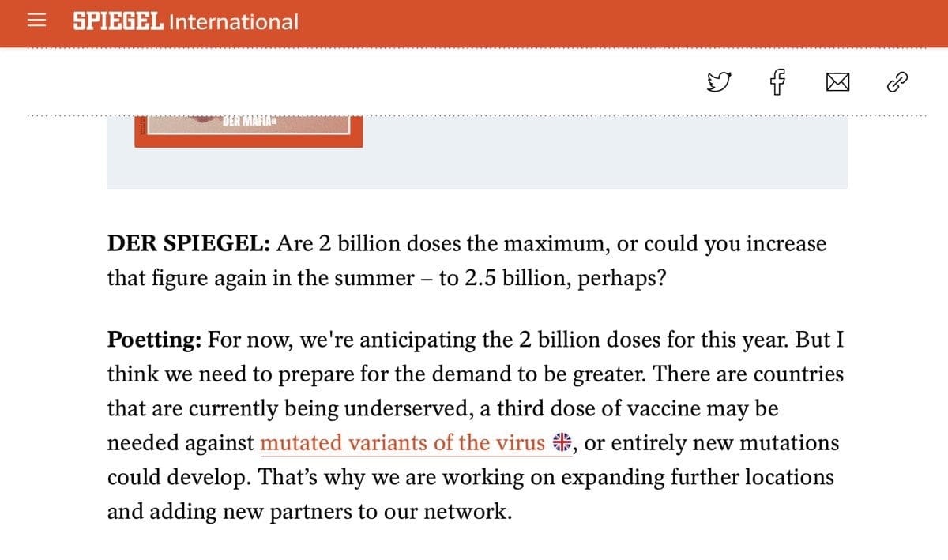Image resolution: width=948 pixels, height=560 pixels.
Task: Click the UK flag icon beside link
Action: 561,443
